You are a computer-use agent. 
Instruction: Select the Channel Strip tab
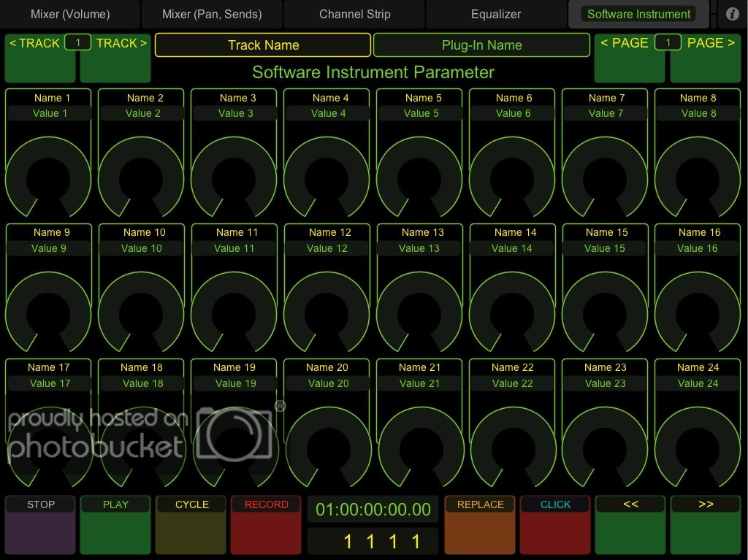coord(354,14)
